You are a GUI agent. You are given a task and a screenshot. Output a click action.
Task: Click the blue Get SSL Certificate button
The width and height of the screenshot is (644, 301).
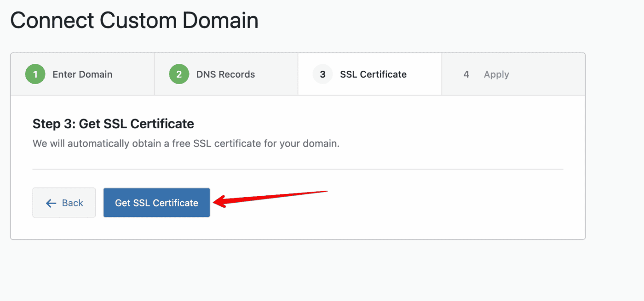[156, 203]
